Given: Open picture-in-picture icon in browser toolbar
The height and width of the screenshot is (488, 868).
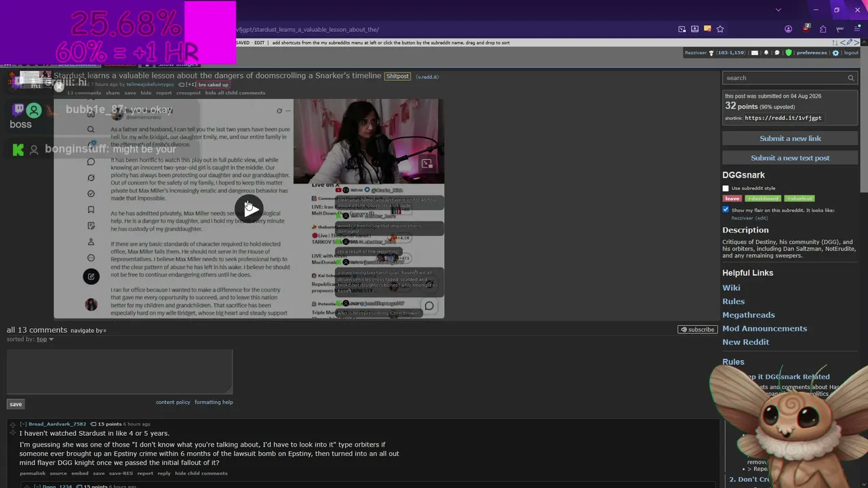Looking at the screenshot, I should (x=682, y=29).
